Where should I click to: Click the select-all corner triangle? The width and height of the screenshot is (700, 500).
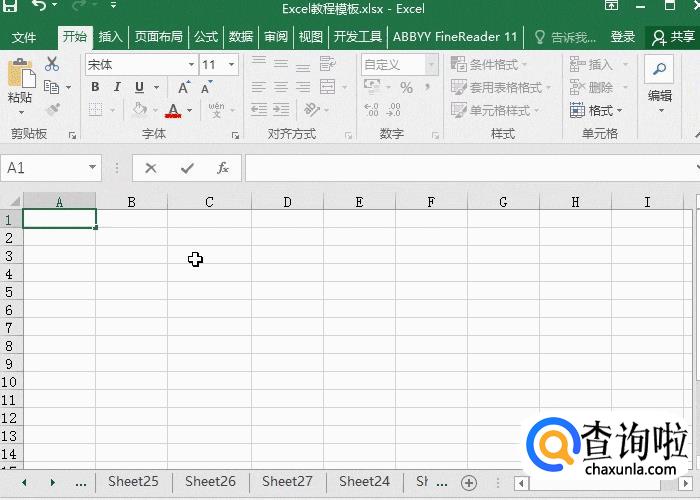click(x=14, y=201)
